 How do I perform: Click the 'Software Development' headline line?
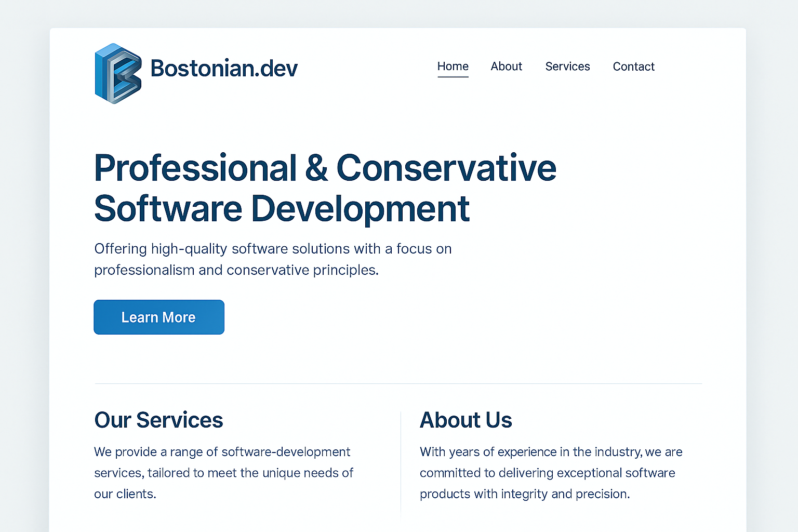(282, 209)
